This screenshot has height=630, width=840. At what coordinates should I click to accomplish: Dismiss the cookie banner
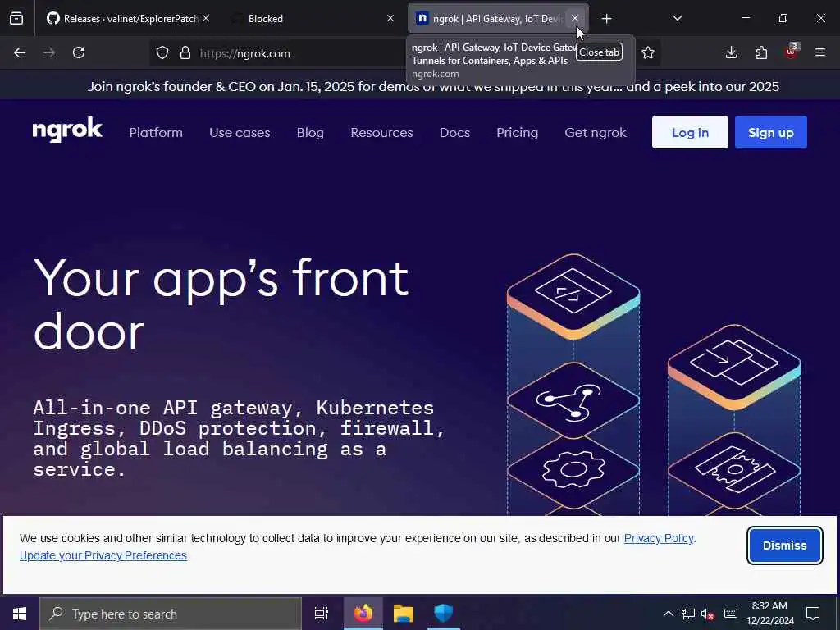785,546
